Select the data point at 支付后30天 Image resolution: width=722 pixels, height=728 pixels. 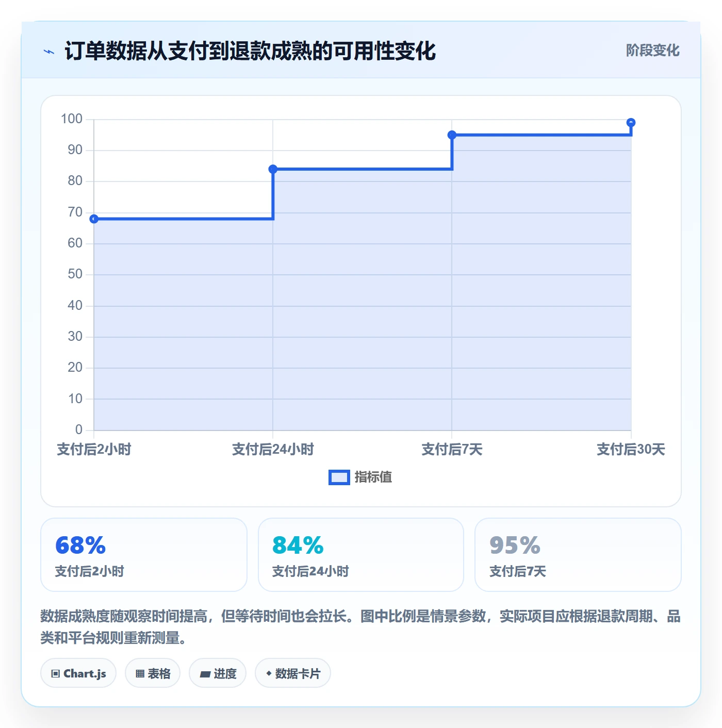[x=631, y=123]
